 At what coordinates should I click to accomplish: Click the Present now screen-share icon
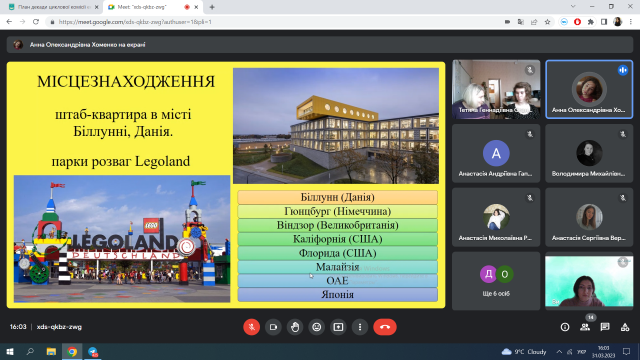(x=338, y=327)
